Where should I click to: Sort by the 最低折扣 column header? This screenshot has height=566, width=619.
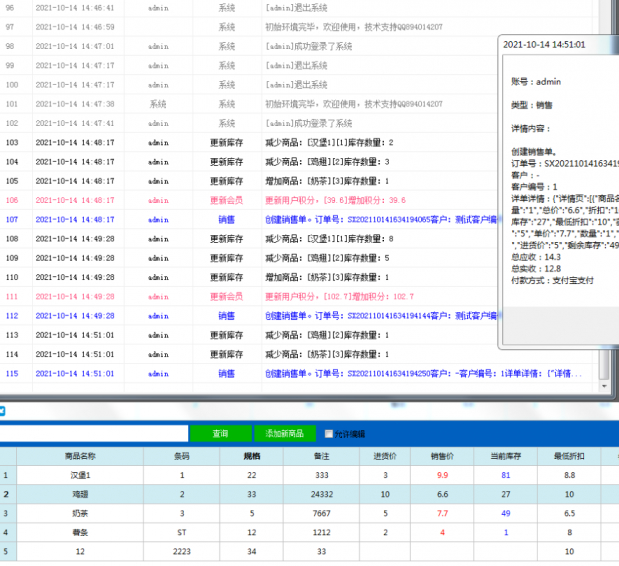569,456
